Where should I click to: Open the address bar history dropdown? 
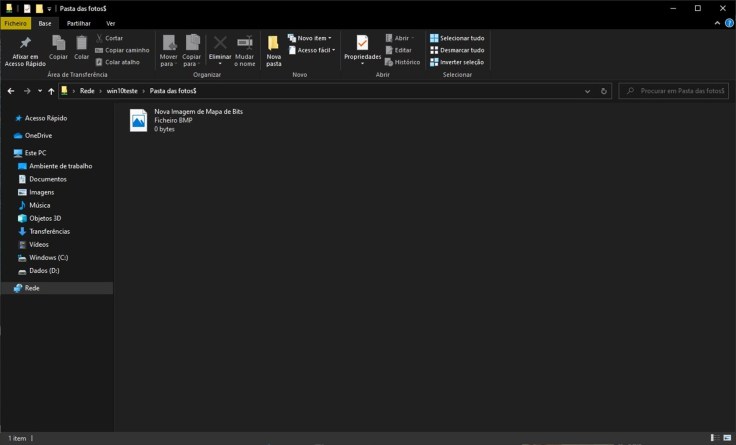coord(588,91)
